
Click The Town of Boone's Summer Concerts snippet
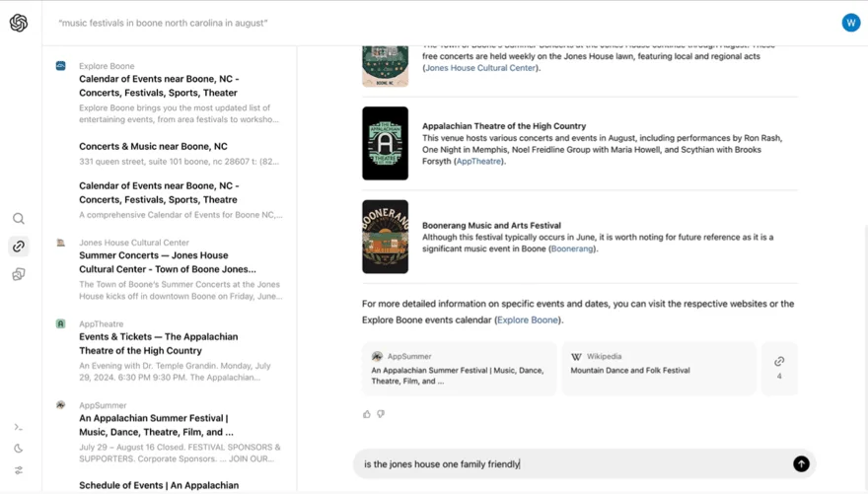181,290
